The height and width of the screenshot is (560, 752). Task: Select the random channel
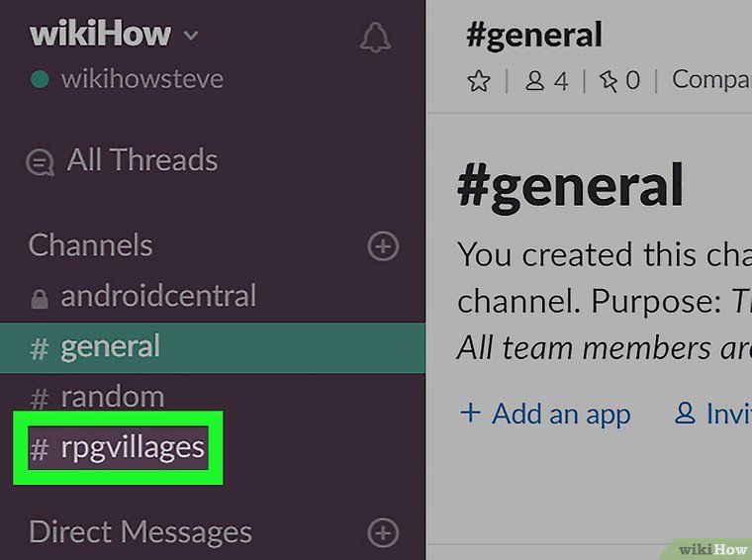click(112, 398)
